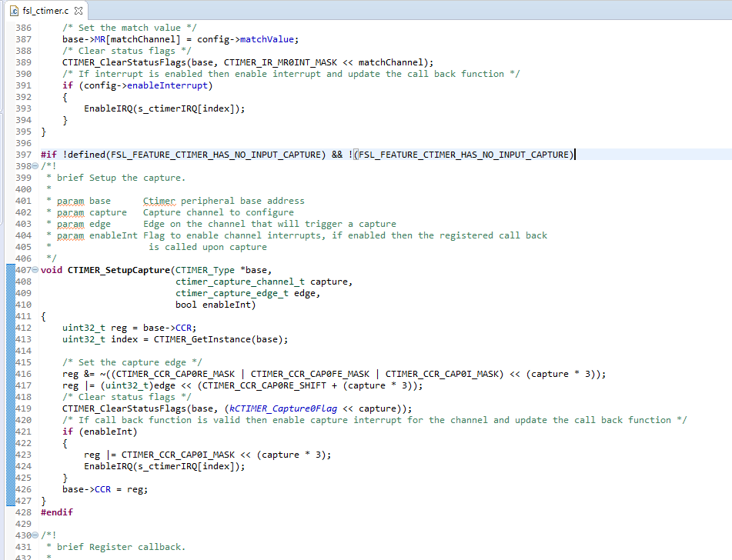
Task: Click 'if (enableInt)' on line 421
Action: pyautogui.click(x=100, y=432)
